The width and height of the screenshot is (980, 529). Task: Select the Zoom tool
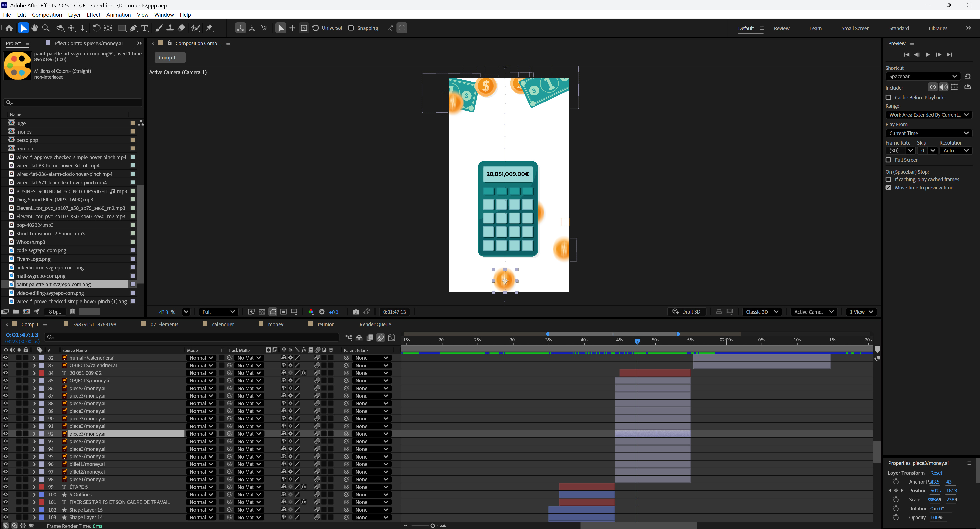coord(46,28)
